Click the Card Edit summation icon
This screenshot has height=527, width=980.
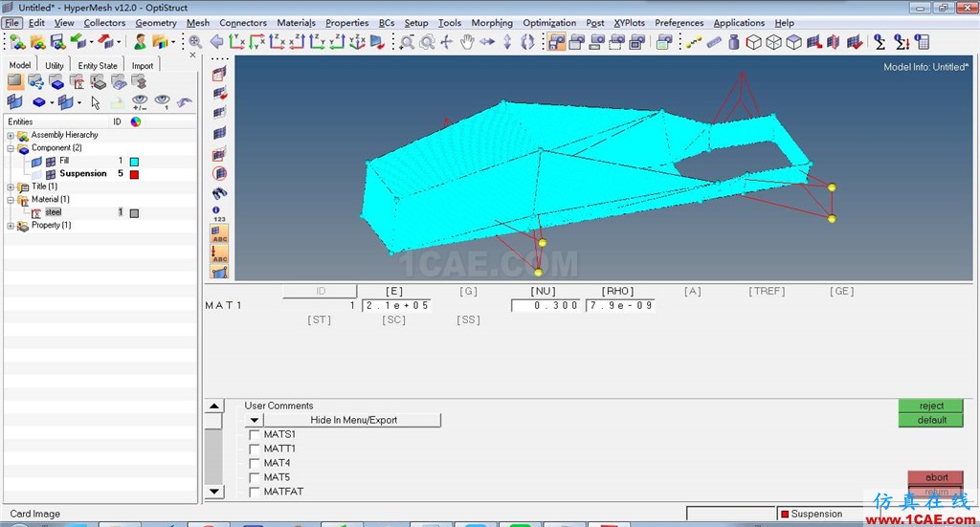tap(880, 42)
